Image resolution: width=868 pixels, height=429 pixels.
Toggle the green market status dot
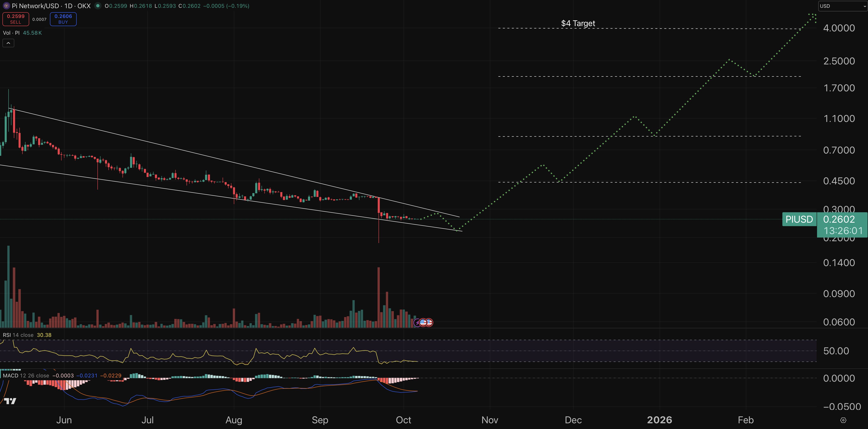click(97, 5)
